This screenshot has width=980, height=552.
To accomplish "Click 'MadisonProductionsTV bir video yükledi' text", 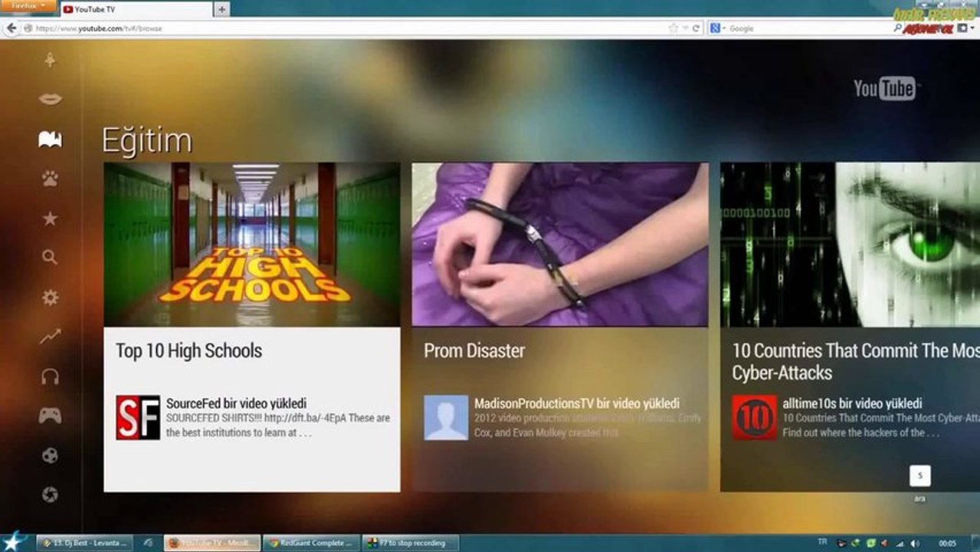I will click(x=577, y=403).
